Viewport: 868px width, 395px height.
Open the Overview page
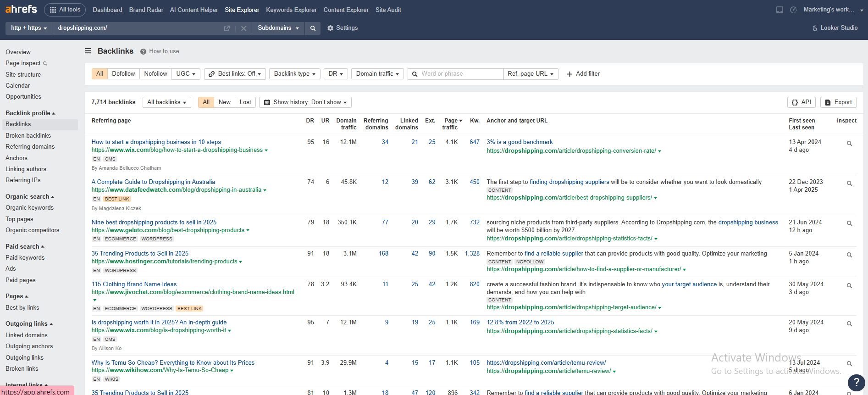click(x=18, y=52)
